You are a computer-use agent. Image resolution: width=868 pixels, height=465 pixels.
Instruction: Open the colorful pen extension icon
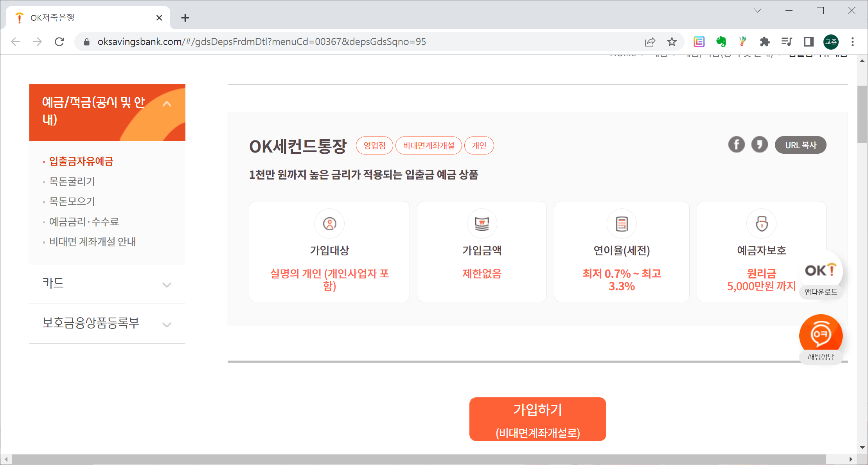point(742,41)
